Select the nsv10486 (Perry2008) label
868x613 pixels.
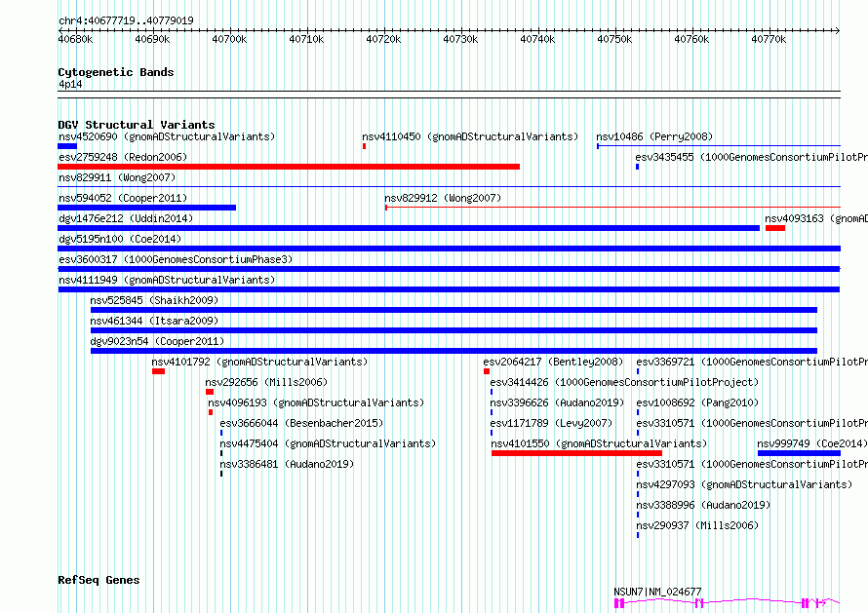coord(654,136)
